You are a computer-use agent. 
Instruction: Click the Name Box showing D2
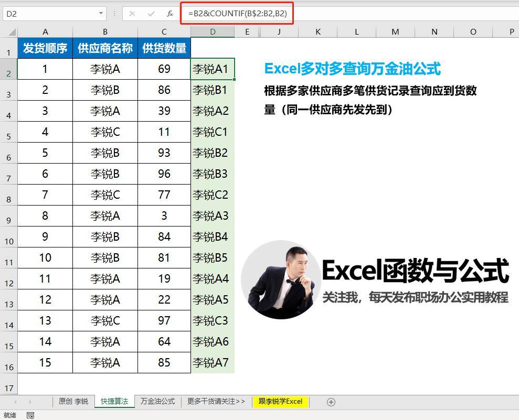pyautogui.click(x=55, y=14)
